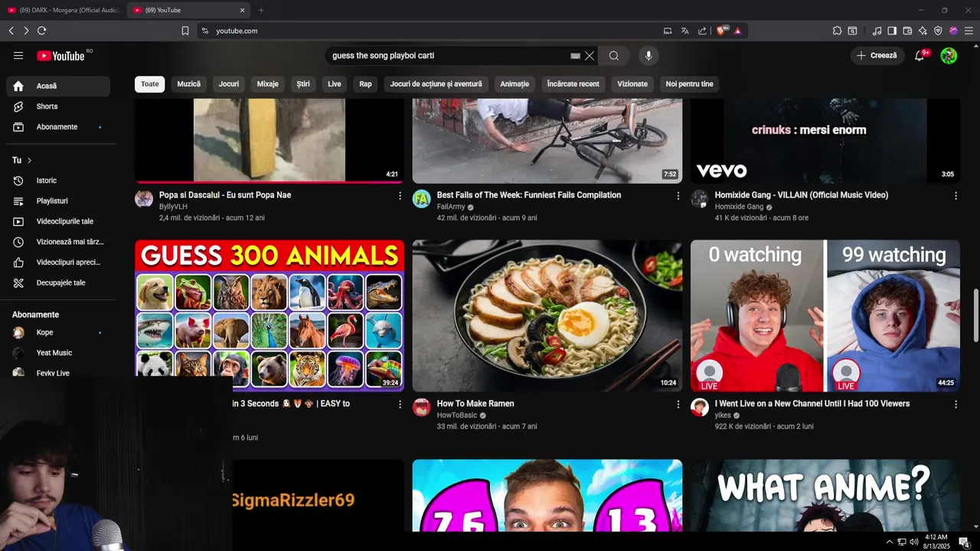Open the How To Make Ramen thumbnail
This screenshot has height=551, width=980.
point(547,315)
